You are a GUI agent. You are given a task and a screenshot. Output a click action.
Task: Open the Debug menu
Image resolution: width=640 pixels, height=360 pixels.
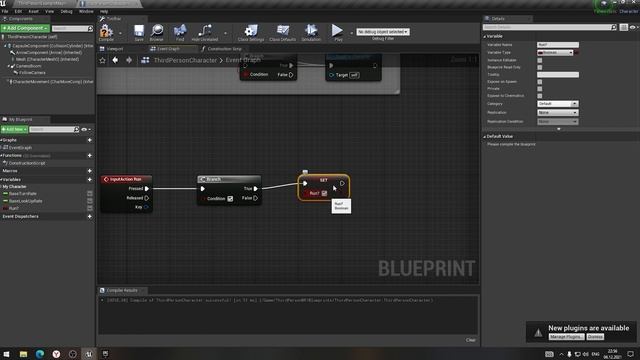[67, 11]
